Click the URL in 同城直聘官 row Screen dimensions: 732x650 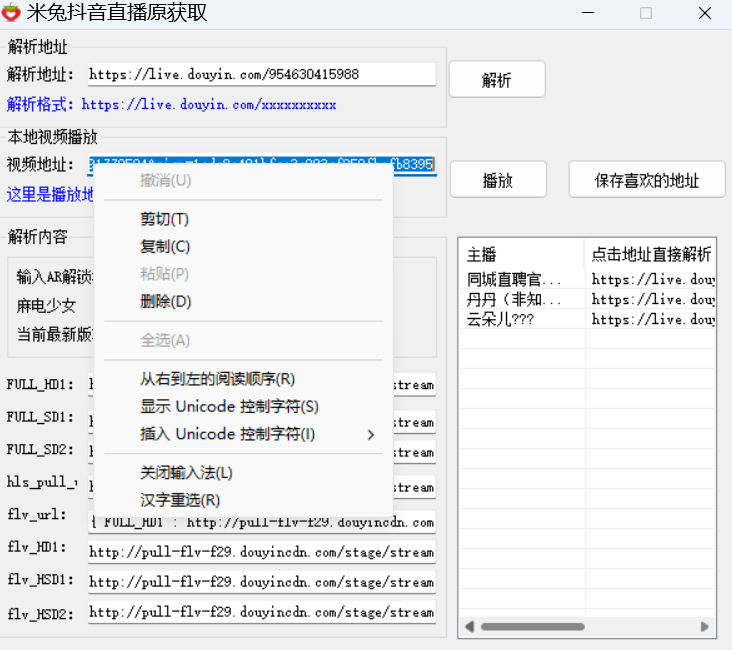pyautogui.click(x=653, y=279)
